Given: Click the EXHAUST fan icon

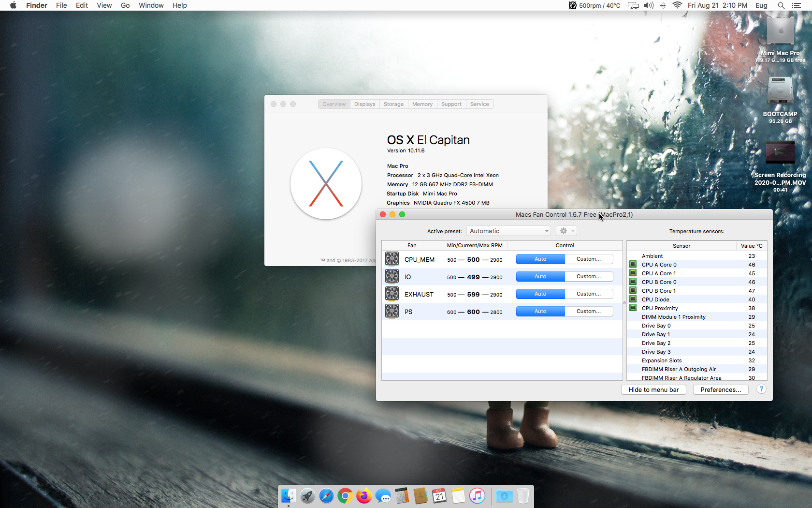Looking at the screenshot, I should (x=392, y=294).
